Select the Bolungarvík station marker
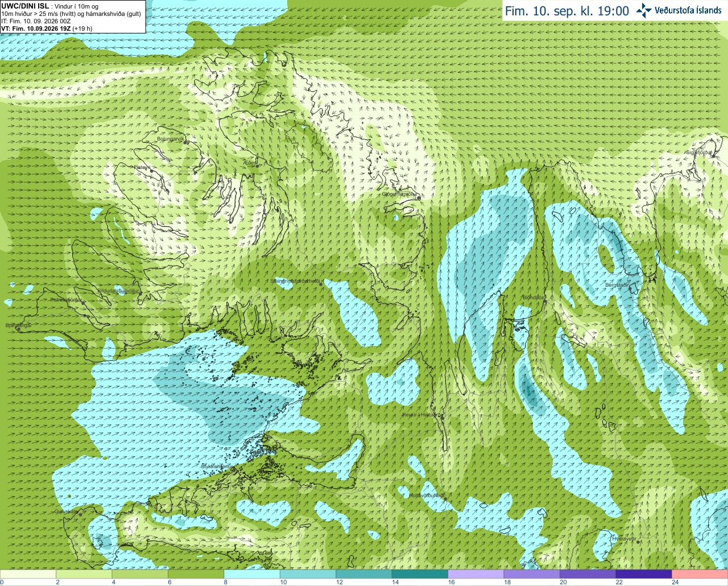Image resolution: width=728 pixels, height=586 pixels. point(185,141)
